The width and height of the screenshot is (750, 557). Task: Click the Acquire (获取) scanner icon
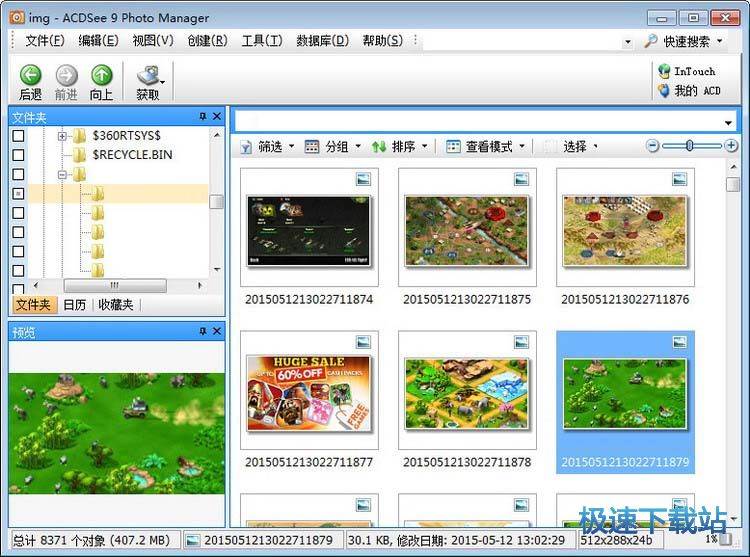[147, 76]
